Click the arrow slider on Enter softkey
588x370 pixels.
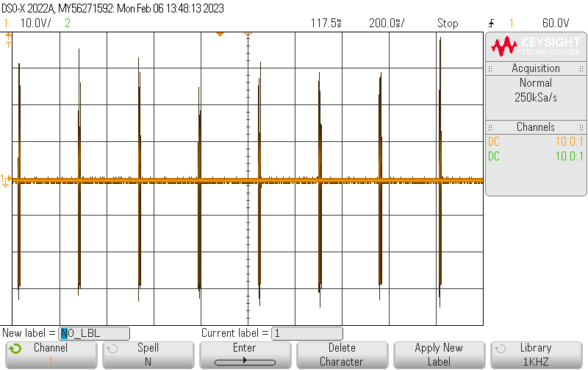click(245, 361)
